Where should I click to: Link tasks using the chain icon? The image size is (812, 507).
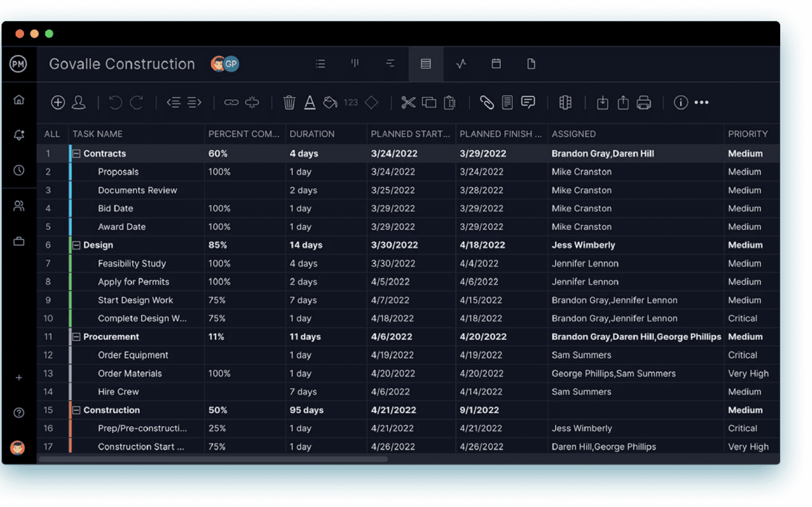(x=231, y=102)
